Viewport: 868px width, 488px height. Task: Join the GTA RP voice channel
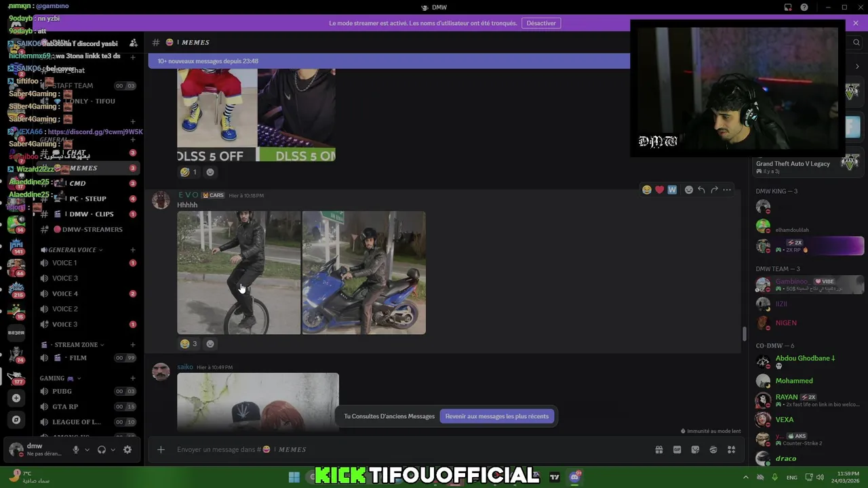[88, 407]
